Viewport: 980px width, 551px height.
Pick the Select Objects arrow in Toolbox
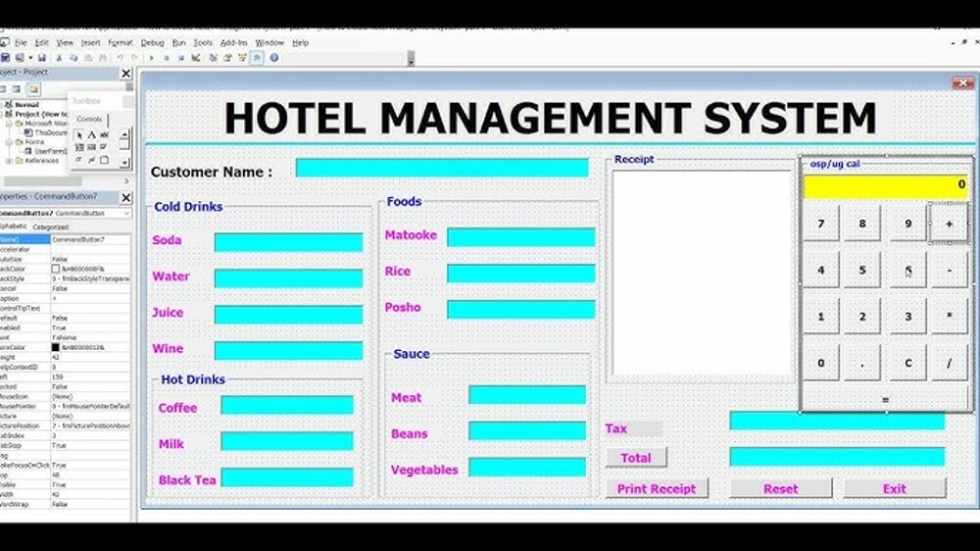coord(79,134)
